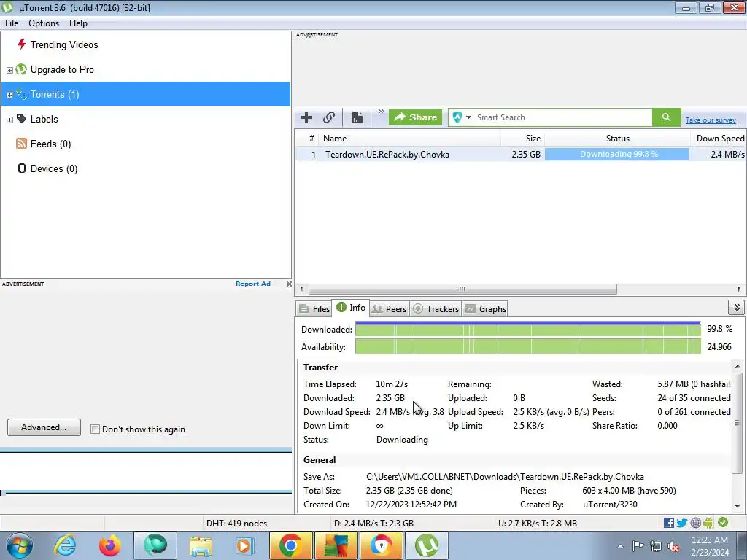
Task: Collapse the detail pane with the double-chevron button
Action: (737, 308)
